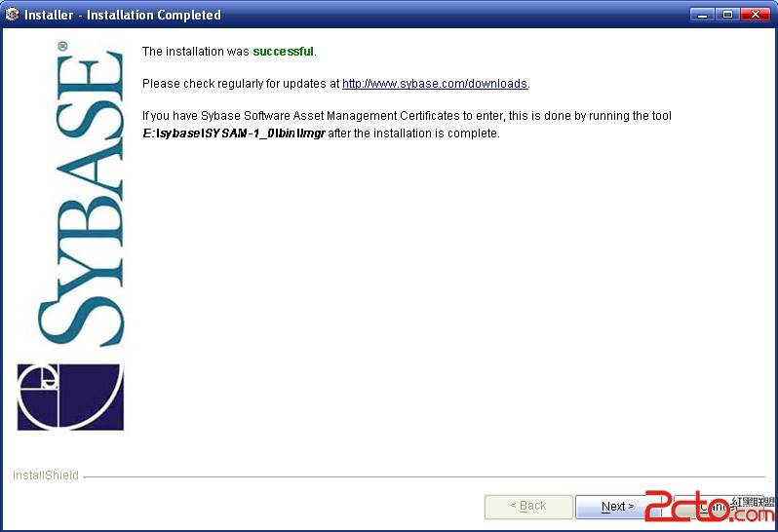Viewport: 778px width, 532px height.
Task: Click the registered trademark symbol above SYBASE
Action: [62, 46]
